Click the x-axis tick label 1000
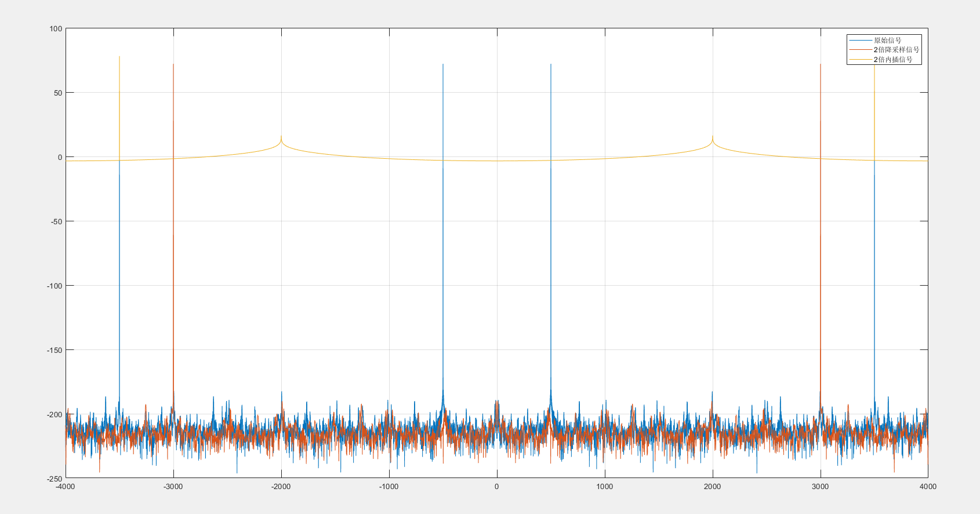980x514 pixels. coord(605,487)
